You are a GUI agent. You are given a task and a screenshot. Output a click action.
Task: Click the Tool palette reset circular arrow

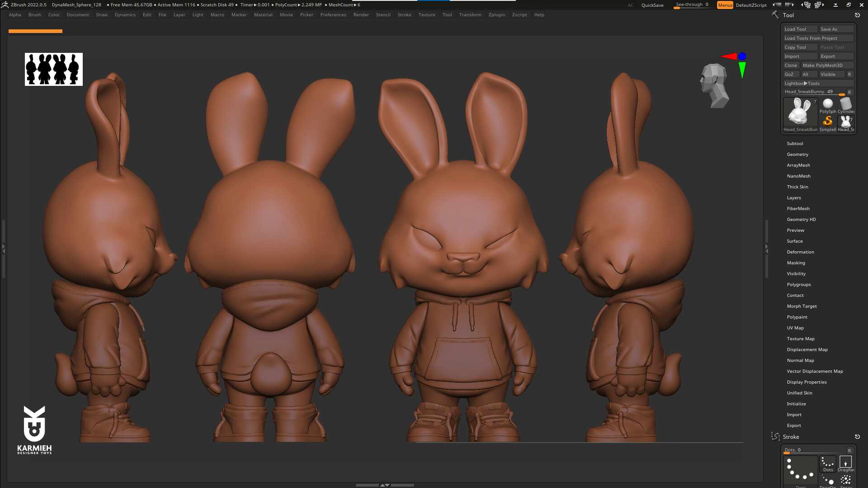(857, 15)
